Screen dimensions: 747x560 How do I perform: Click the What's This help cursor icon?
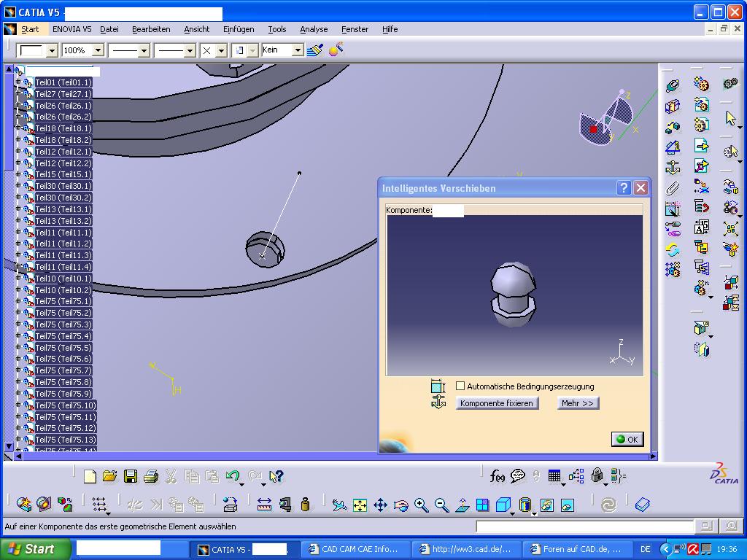coord(276,476)
